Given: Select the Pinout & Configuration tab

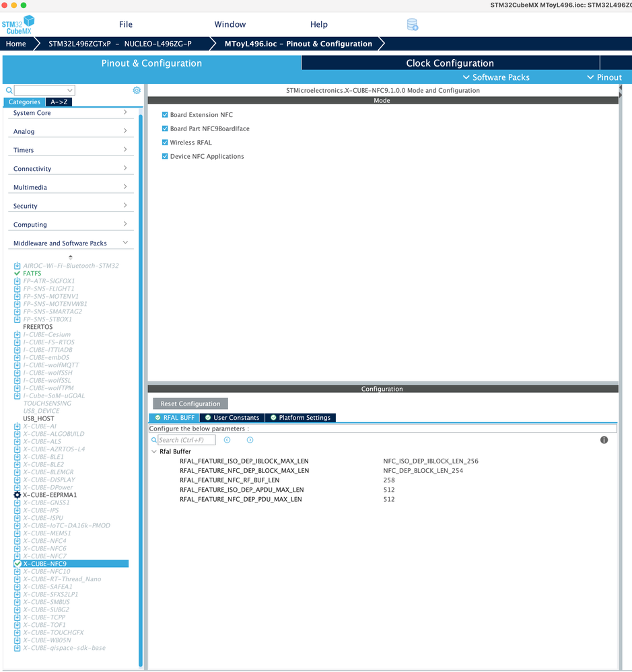Looking at the screenshot, I should tap(152, 63).
